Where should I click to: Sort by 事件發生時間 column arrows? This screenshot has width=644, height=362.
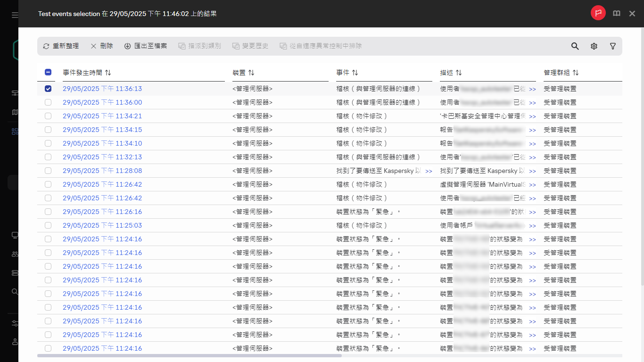click(108, 73)
